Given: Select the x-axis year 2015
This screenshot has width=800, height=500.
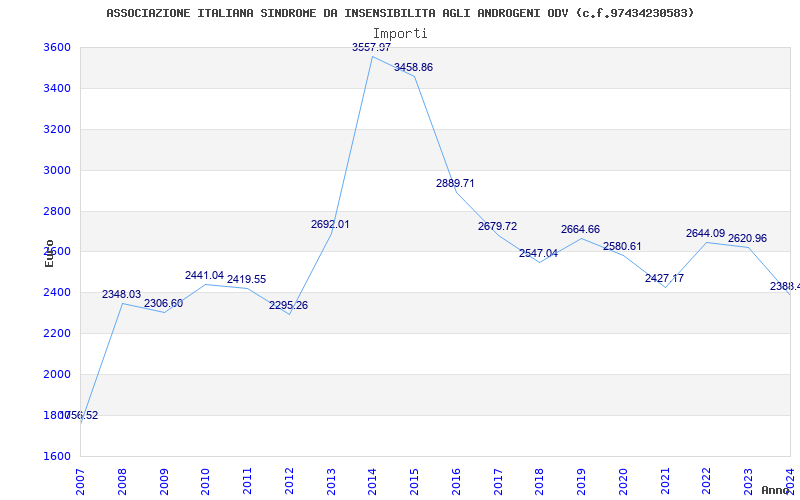Looking at the screenshot, I should click(414, 482).
